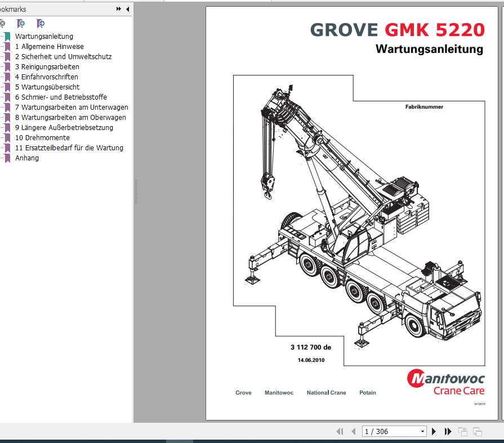
Task: Click the Fabriknummer label on the page
Action: tap(424, 106)
